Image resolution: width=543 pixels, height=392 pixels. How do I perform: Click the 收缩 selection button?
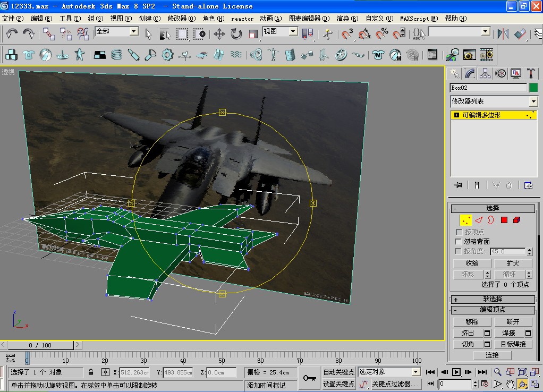pyautogui.click(x=472, y=263)
